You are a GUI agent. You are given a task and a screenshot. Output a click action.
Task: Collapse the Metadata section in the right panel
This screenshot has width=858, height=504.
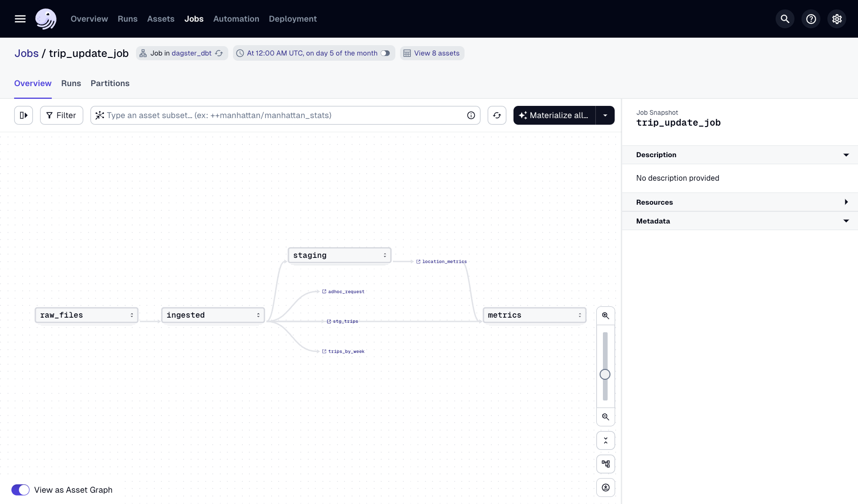846,221
